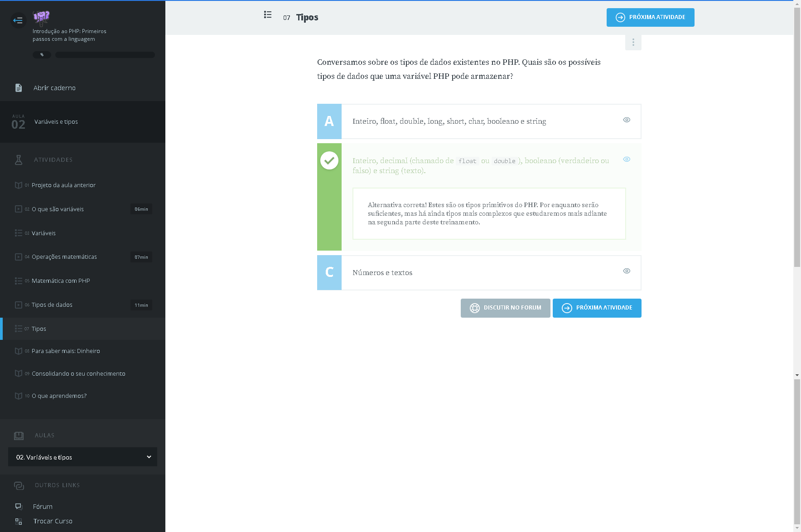Screen dimensions: 801x532
Task: Select answer option C letter tile
Action: (x=329, y=272)
